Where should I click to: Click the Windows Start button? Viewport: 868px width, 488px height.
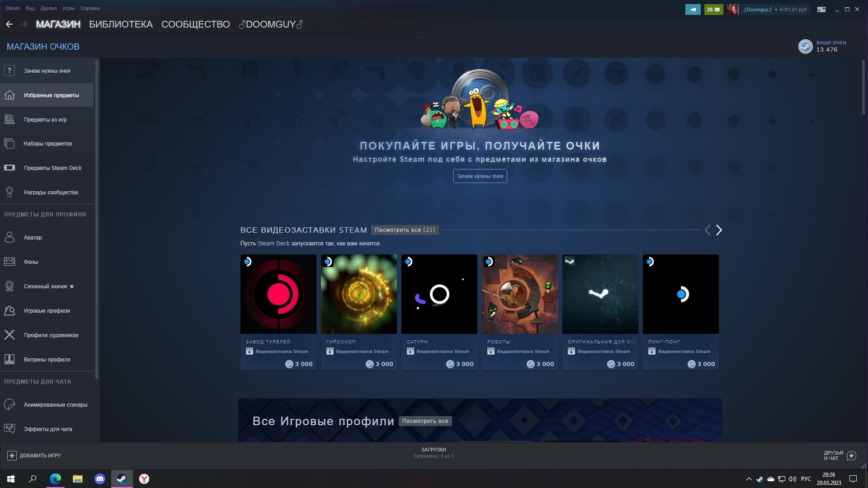(x=11, y=479)
